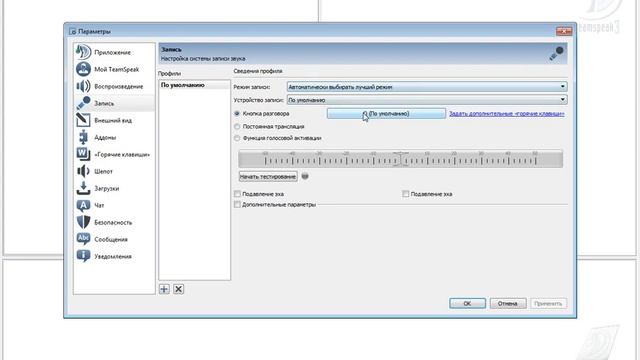Viewport: 640px width, 360px height.
Task: Open the Загрузки download icon
Action: [x=83, y=188]
